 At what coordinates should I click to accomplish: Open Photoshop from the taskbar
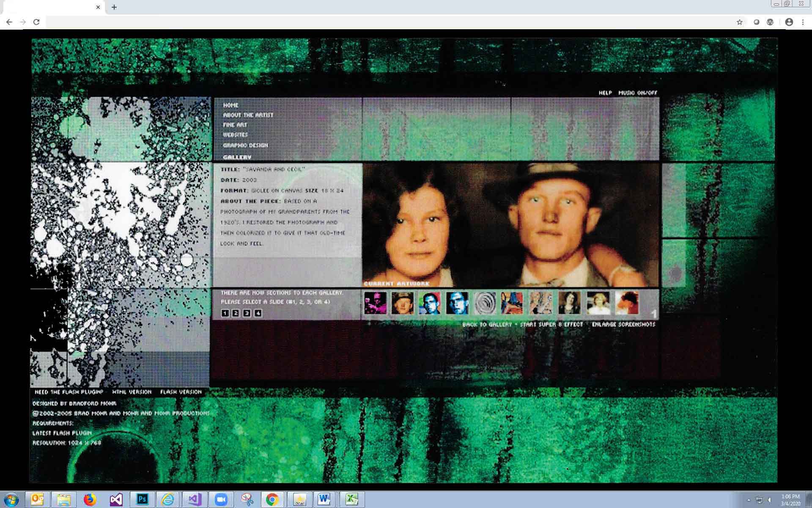point(142,500)
